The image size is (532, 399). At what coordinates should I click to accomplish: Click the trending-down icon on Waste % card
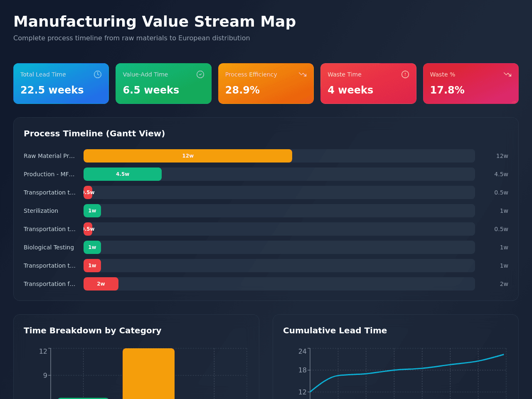pos(507,74)
